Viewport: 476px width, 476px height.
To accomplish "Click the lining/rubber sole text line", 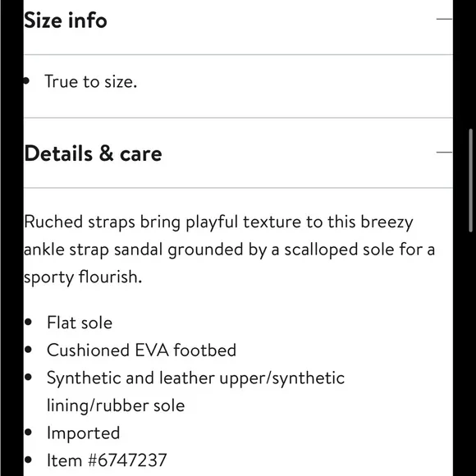I will click(x=116, y=405).
